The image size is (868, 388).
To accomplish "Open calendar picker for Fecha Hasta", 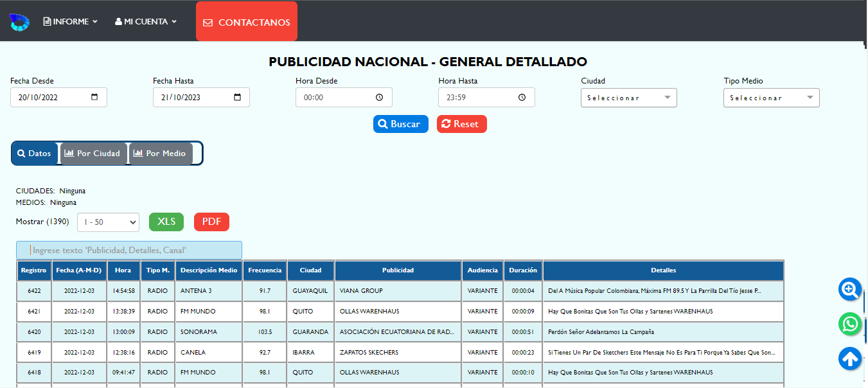I will (237, 98).
